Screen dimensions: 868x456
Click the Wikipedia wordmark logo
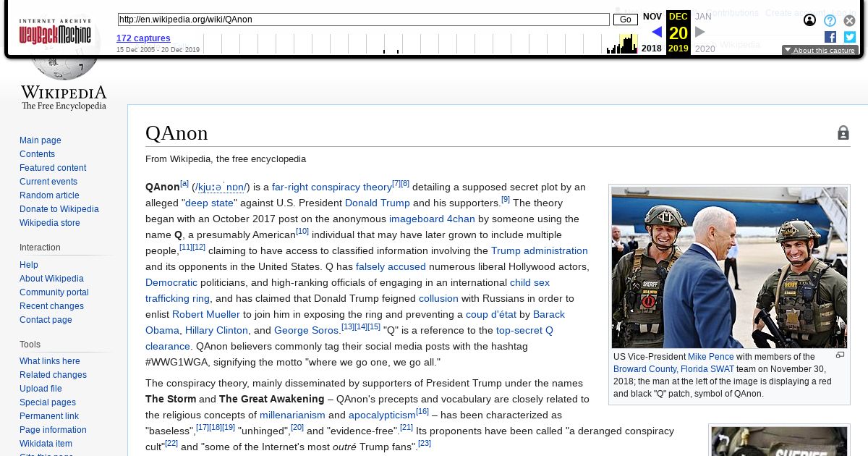point(64,97)
